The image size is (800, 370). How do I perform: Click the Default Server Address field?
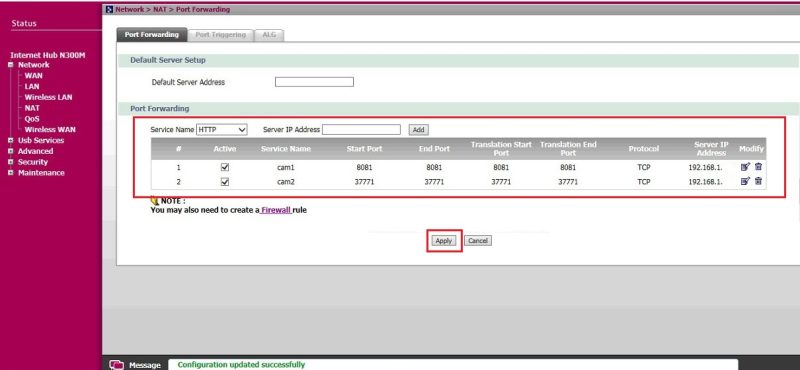(x=314, y=82)
